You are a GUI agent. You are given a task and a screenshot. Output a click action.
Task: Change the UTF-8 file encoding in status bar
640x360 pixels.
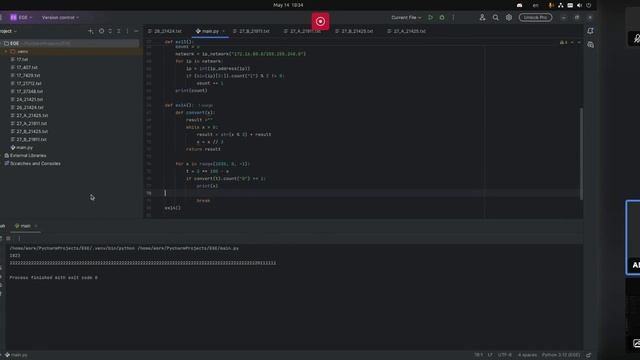pos(504,355)
